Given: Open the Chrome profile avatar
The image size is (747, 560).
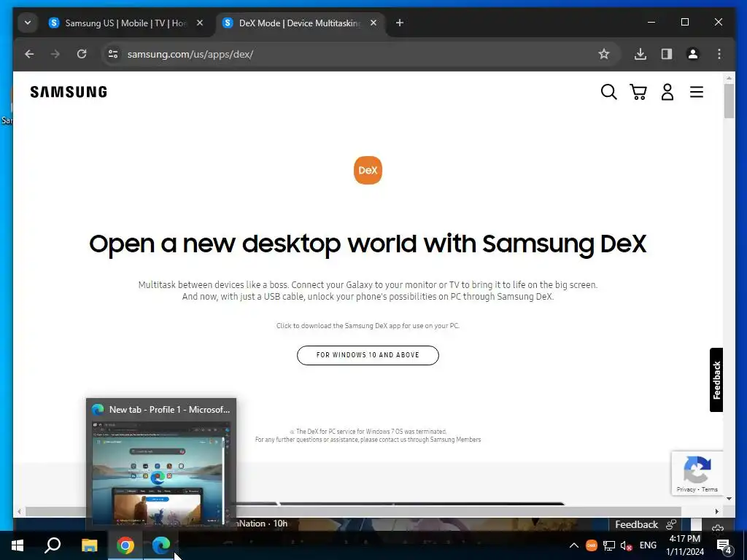Looking at the screenshot, I should tap(693, 54).
